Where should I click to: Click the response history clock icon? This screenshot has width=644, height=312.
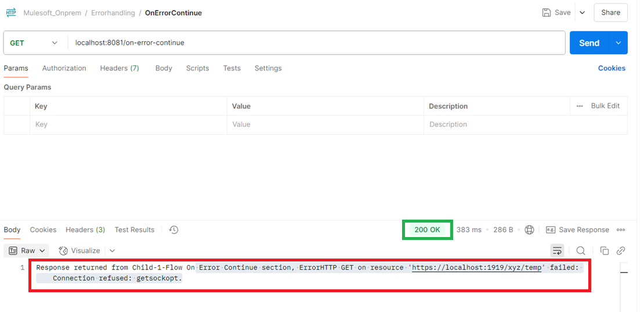(173, 230)
